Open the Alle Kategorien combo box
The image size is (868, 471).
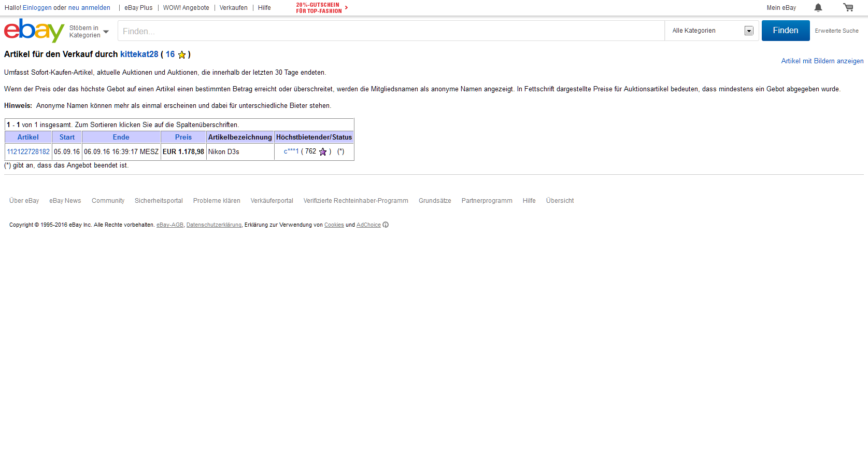[712, 31]
